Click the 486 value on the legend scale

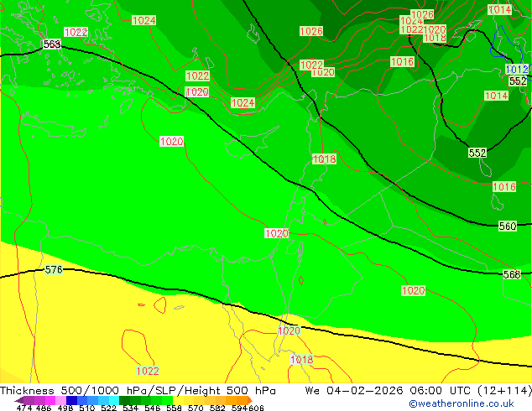click(x=44, y=408)
